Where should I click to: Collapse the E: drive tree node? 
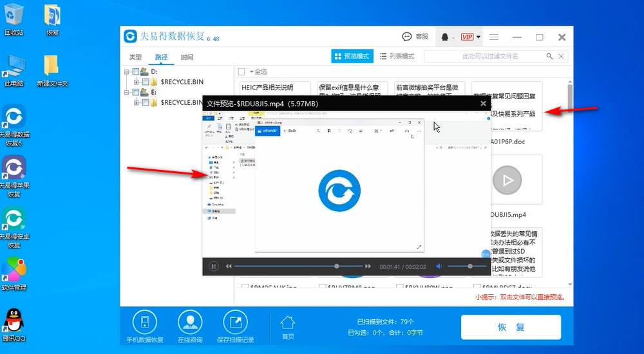[x=127, y=93]
